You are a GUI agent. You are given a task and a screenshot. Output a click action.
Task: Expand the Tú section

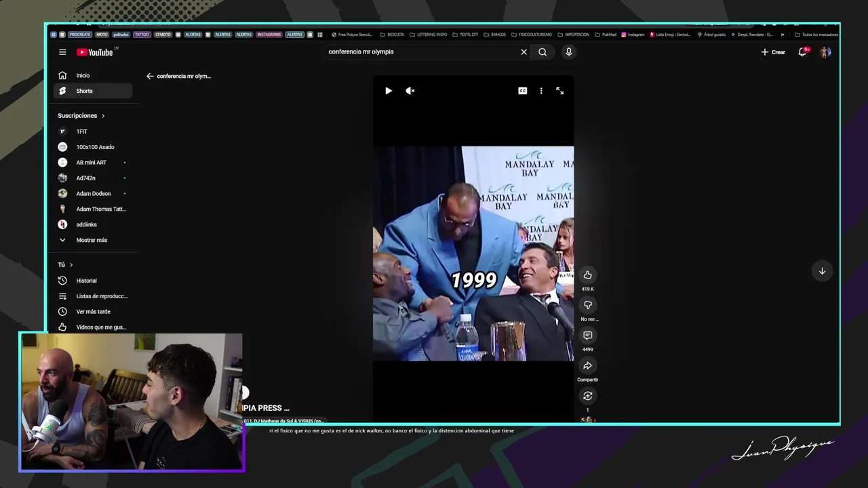click(65, 265)
